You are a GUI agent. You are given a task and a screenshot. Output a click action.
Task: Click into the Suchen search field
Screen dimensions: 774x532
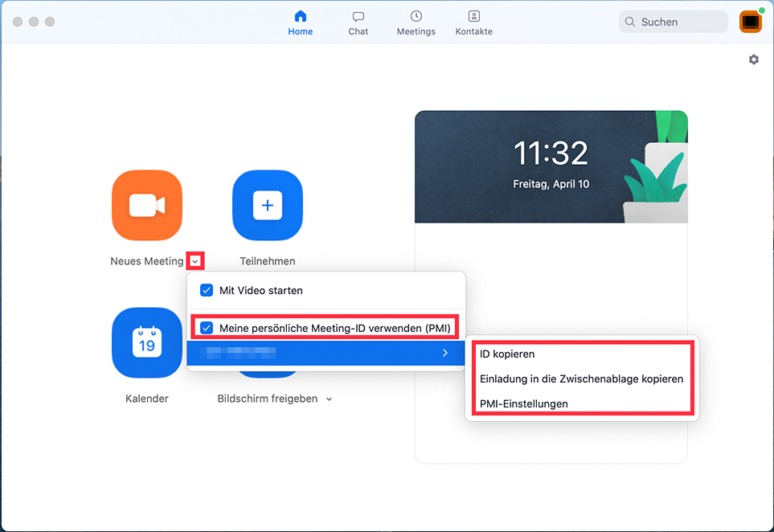pos(674,22)
